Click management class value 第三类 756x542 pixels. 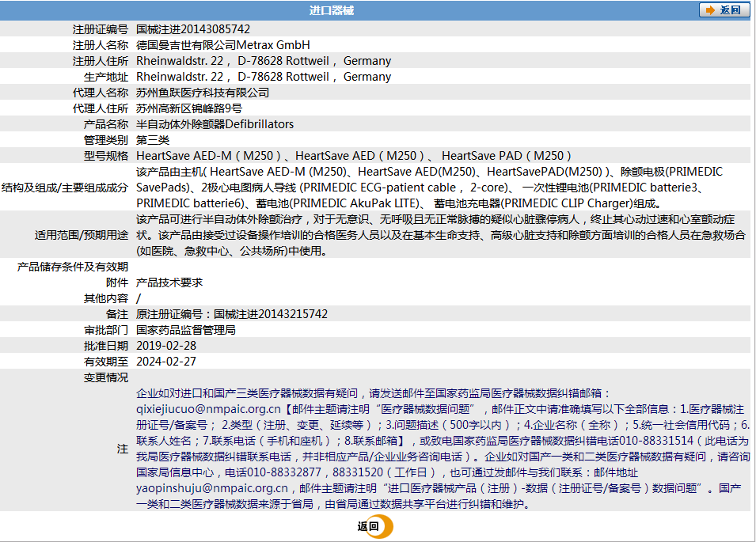coord(153,140)
